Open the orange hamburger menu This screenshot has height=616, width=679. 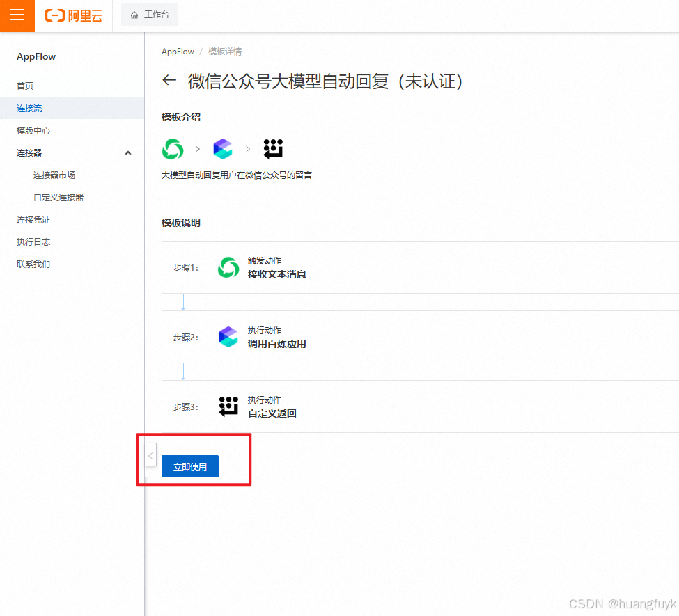[x=17, y=15]
